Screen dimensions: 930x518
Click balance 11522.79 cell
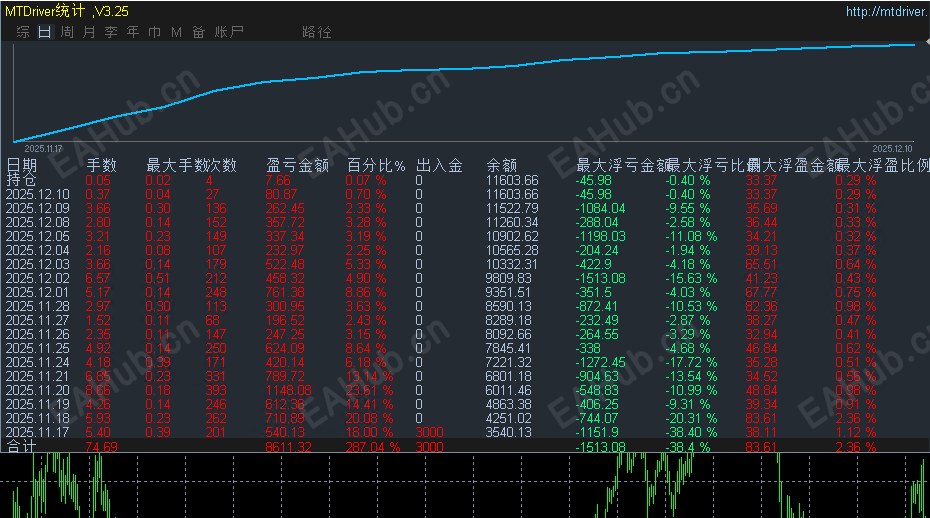[x=512, y=209]
